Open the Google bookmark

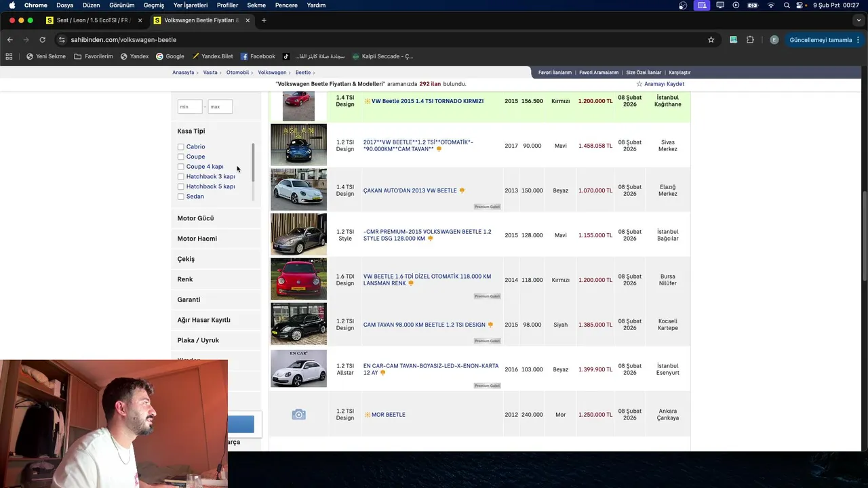tap(170, 56)
